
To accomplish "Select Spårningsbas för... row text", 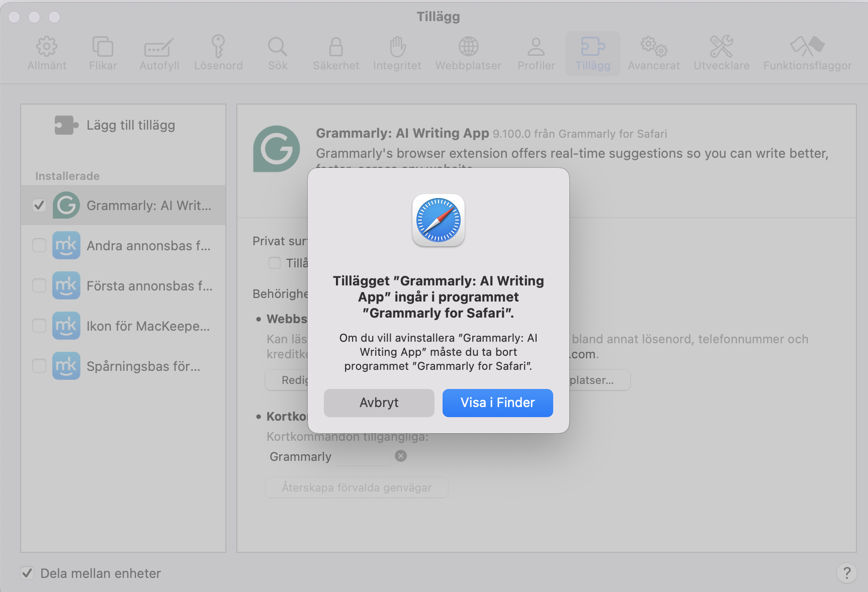I will [143, 366].
